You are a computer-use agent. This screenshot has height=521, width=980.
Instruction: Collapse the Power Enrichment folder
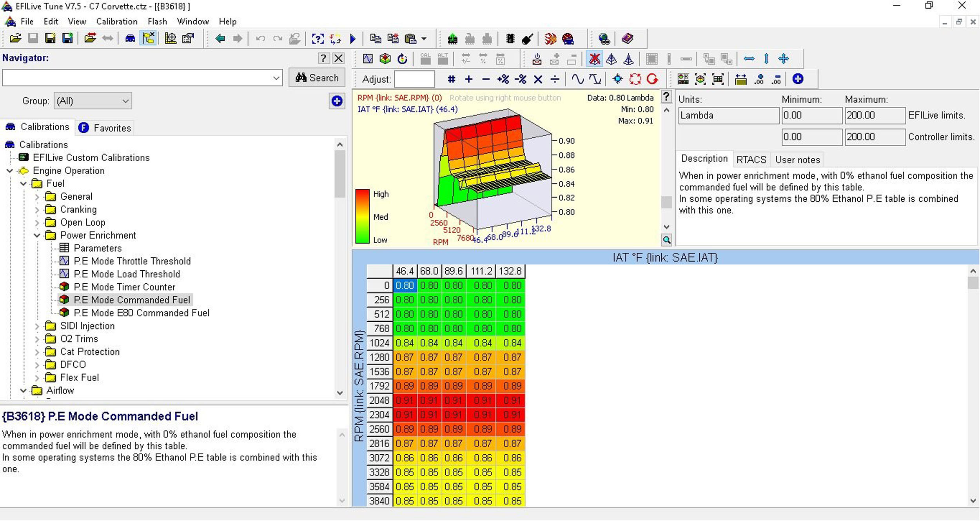coord(37,235)
